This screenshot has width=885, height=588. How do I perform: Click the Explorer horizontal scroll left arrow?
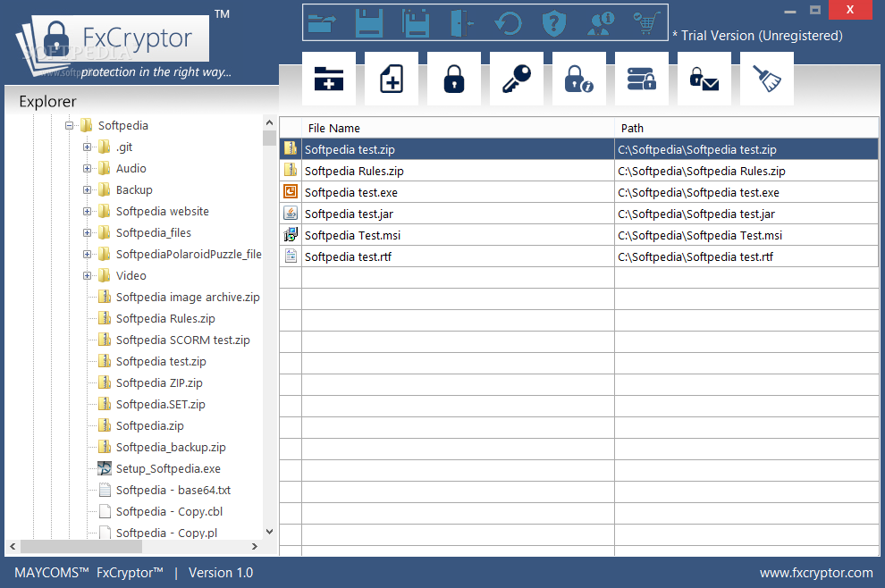click(13, 546)
